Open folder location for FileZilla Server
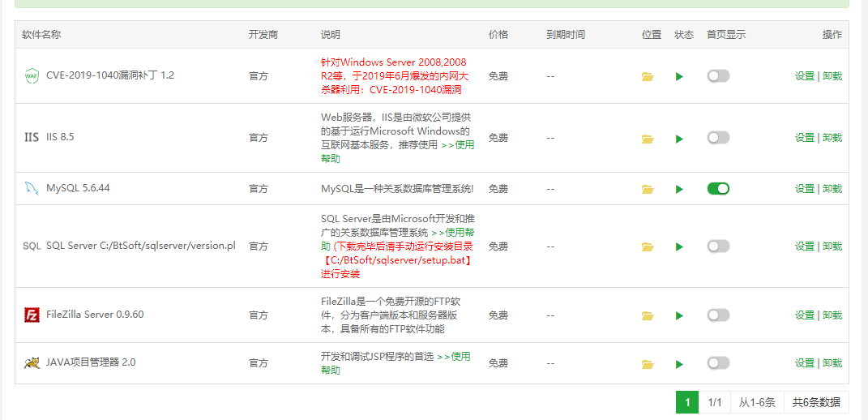Image resolution: width=868 pixels, height=420 pixels. (648, 316)
